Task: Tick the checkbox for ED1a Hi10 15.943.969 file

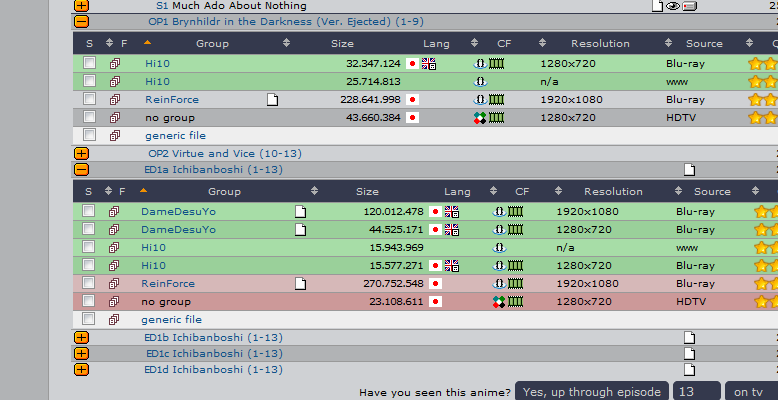Action: click(88, 247)
